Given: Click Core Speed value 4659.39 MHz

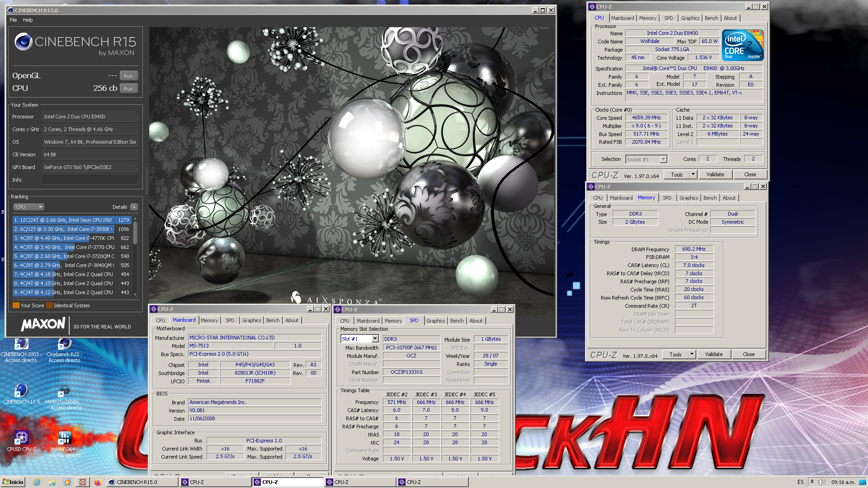Looking at the screenshot, I should [x=646, y=117].
